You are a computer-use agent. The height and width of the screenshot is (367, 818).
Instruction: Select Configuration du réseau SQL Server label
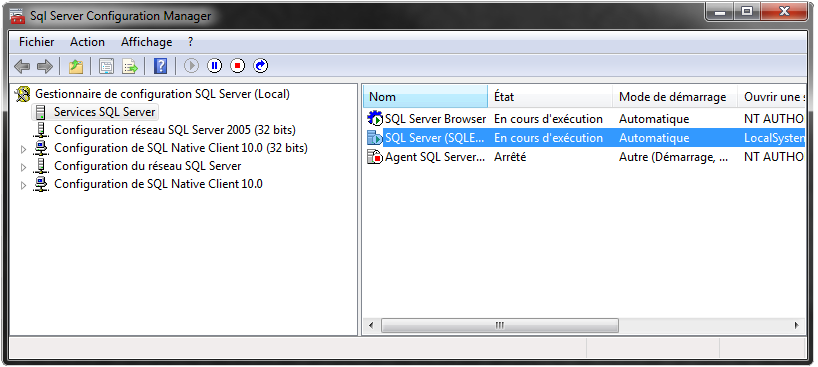click(148, 166)
